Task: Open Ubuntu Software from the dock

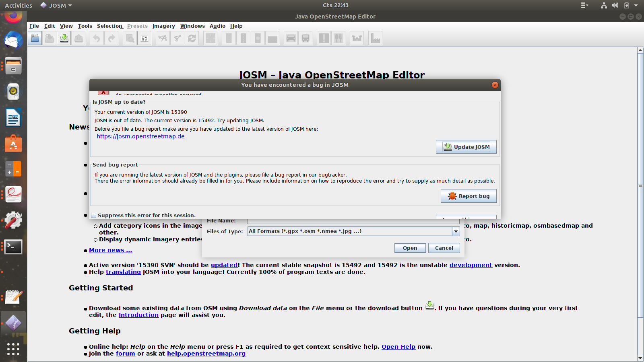Action: click(13, 143)
